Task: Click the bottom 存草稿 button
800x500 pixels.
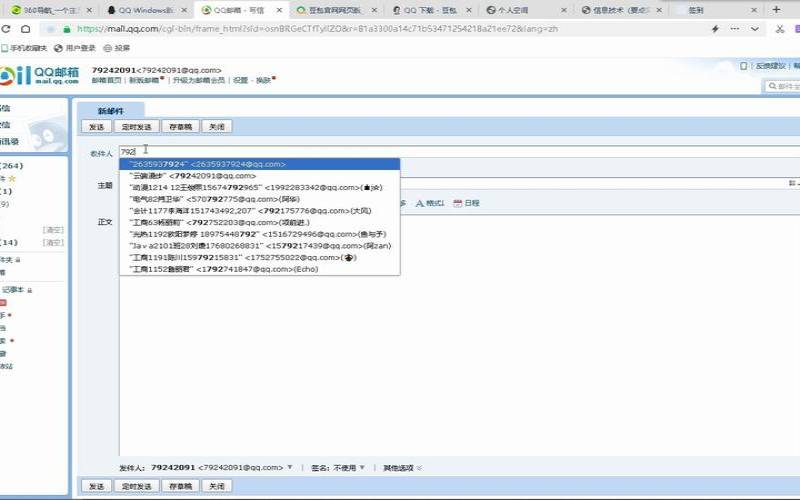Action: tap(180, 486)
